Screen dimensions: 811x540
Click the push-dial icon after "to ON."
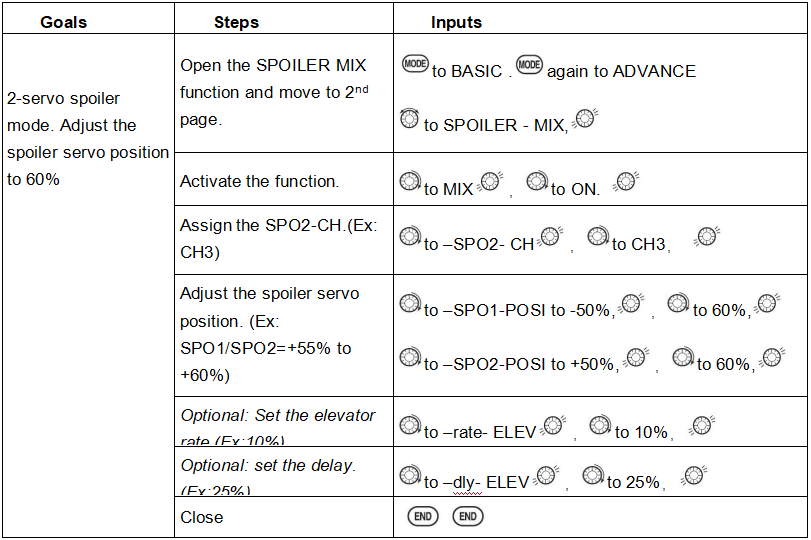(x=626, y=182)
